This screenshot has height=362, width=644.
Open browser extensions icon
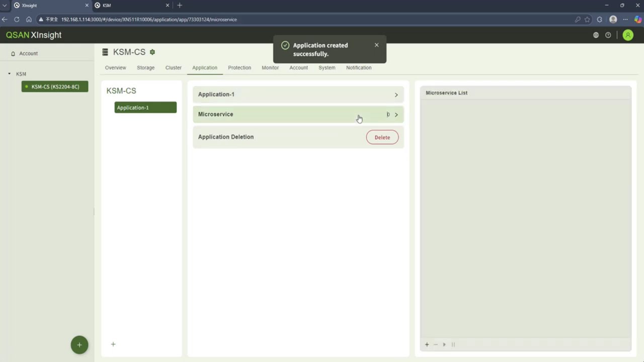point(600,20)
